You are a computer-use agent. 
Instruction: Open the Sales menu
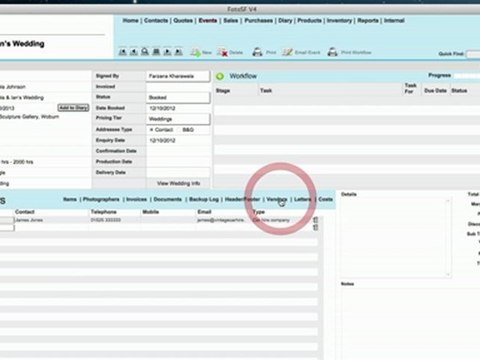[231, 21]
